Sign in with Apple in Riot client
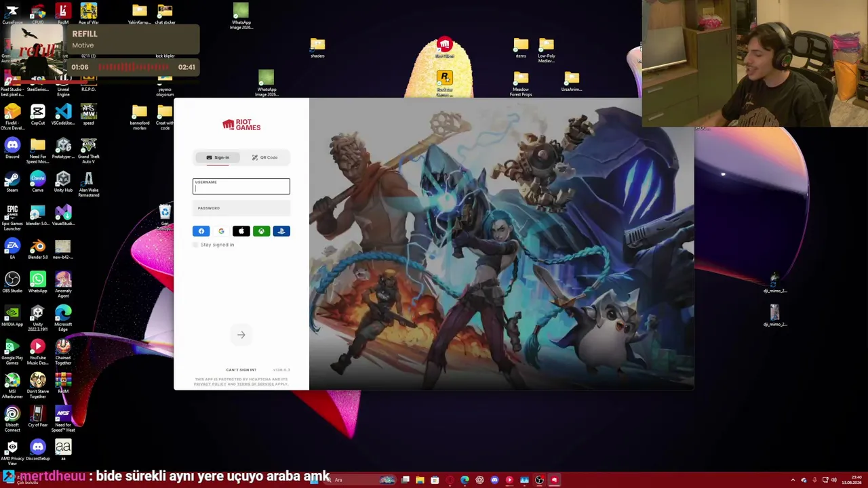This screenshot has height=488, width=868. [241, 231]
